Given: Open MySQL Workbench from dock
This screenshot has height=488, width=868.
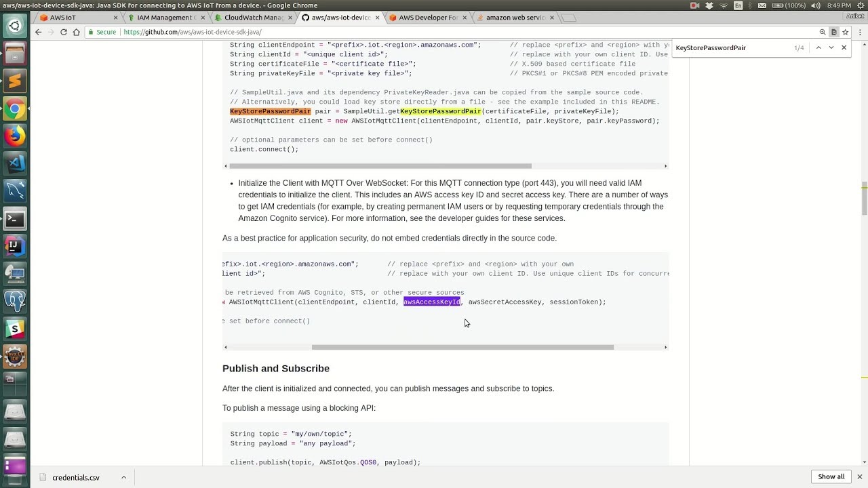Looking at the screenshot, I should point(15,191).
